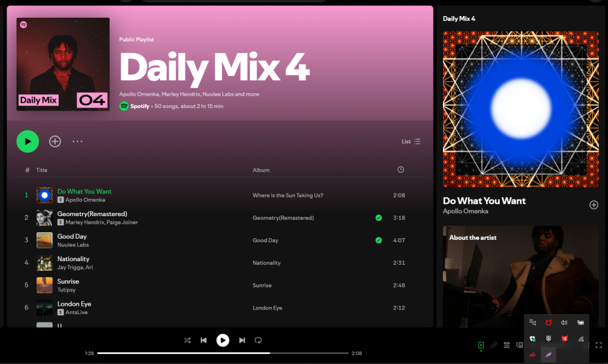This screenshot has width=608, height=364.
Task: Click the green saved checkmark on Geometry(Remastered)
Action: [x=378, y=218]
